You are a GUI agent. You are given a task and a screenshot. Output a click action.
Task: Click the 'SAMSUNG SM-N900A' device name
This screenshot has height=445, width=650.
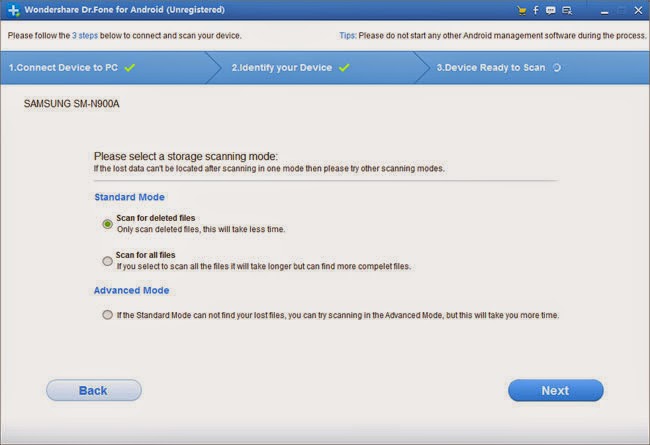point(71,104)
